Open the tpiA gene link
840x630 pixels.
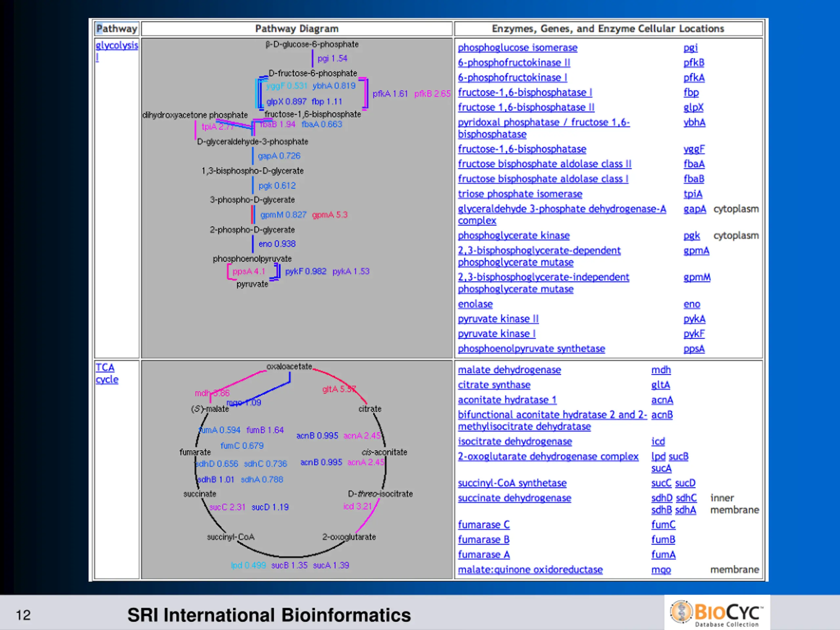693,194
